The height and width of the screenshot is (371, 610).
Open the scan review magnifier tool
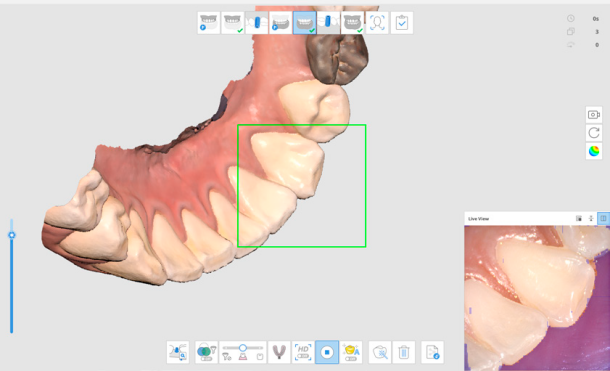point(178,352)
